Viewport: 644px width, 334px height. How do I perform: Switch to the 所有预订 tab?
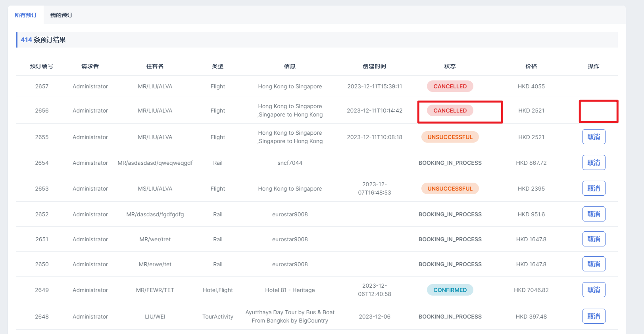pyautogui.click(x=26, y=15)
